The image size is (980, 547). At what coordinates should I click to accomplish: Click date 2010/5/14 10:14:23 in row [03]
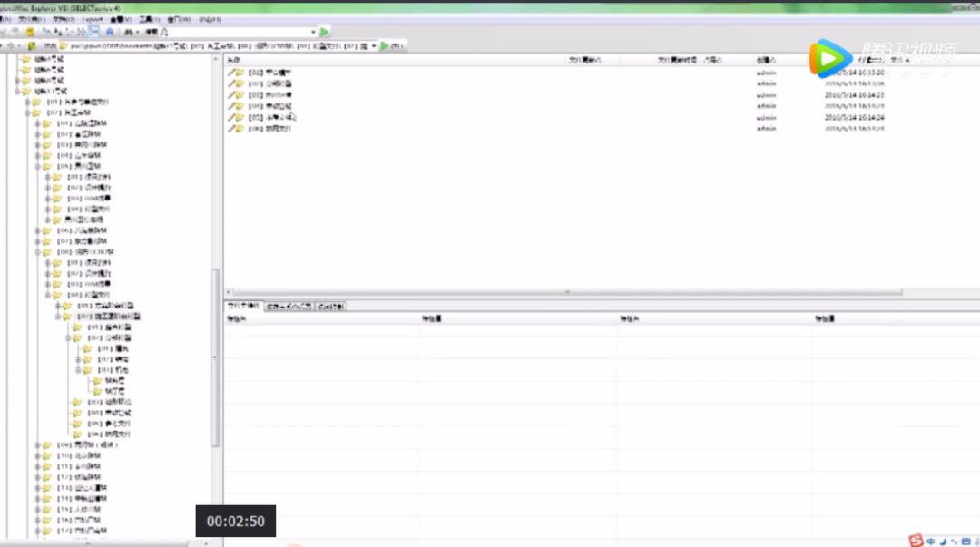[854, 95]
